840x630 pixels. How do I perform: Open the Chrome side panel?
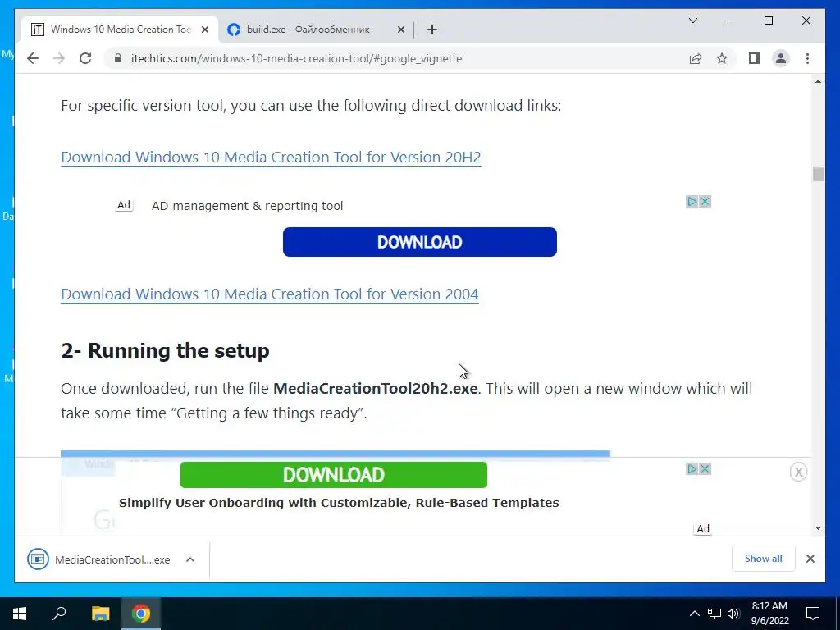755,58
